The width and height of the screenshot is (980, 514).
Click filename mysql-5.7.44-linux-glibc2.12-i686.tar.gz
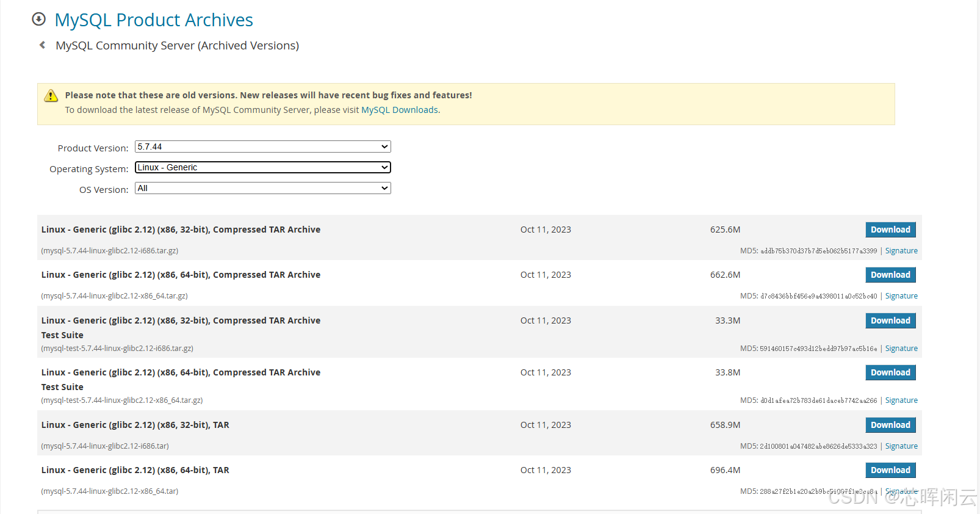(110, 251)
